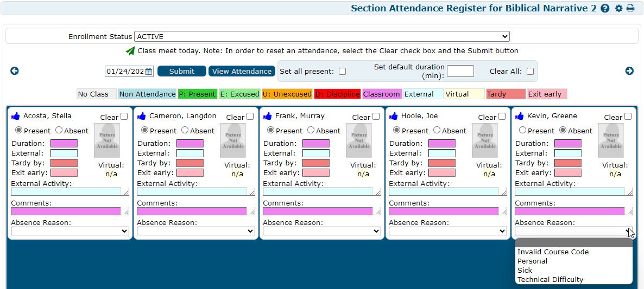Click the Submit button

point(181,71)
